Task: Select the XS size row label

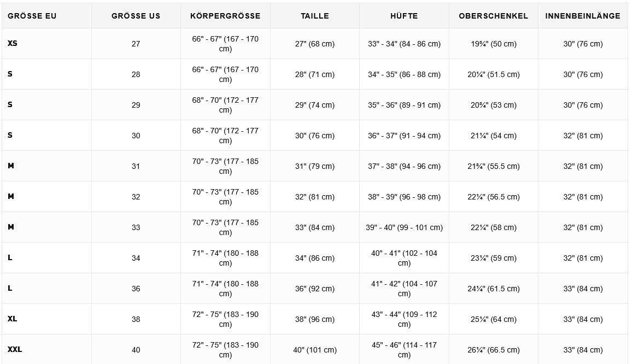Action: click(x=13, y=44)
